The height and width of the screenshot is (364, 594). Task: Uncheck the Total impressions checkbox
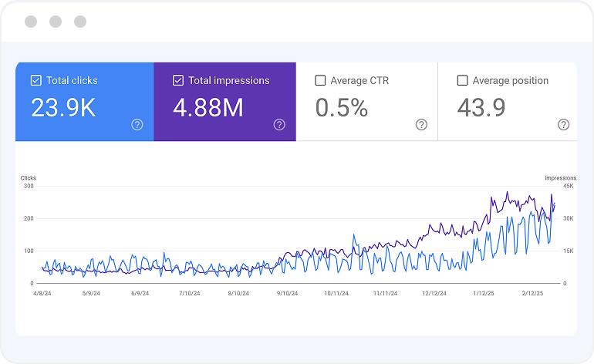[178, 80]
